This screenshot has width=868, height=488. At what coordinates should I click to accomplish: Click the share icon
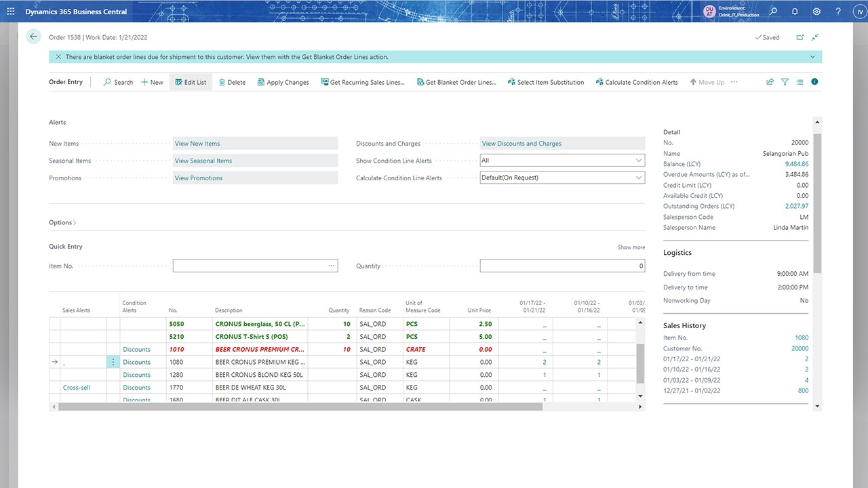(770, 82)
